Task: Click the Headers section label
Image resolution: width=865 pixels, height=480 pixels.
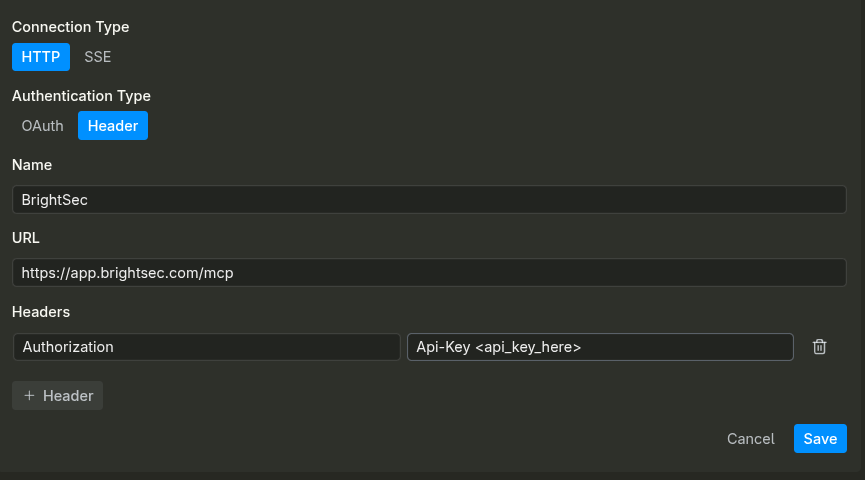Action: (41, 312)
